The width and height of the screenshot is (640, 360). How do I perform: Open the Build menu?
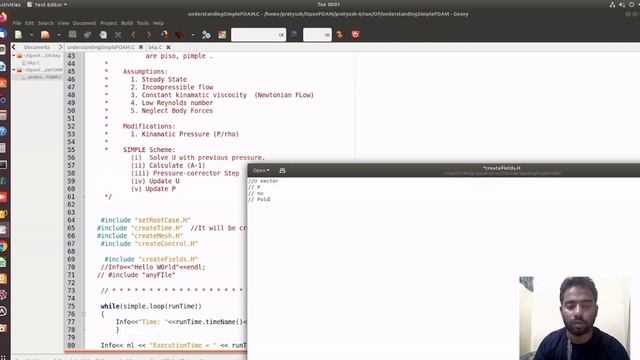click(127, 23)
